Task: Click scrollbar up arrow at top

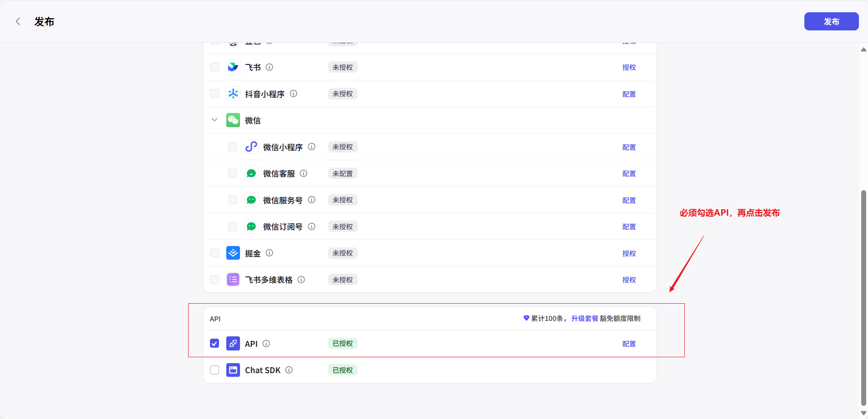Action: (x=863, y=49)
